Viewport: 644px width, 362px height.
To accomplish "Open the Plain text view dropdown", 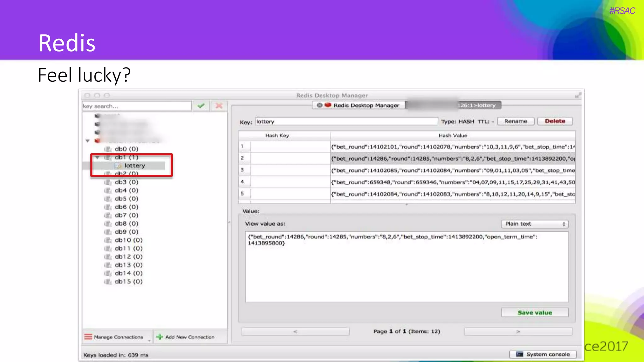I will point(535,224).
